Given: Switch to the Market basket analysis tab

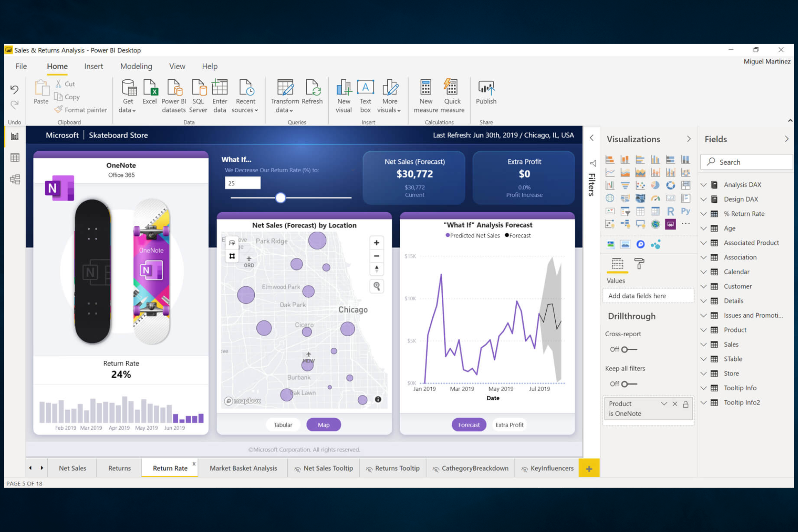Looking at the screenshot, I should (x=244, y=468).
